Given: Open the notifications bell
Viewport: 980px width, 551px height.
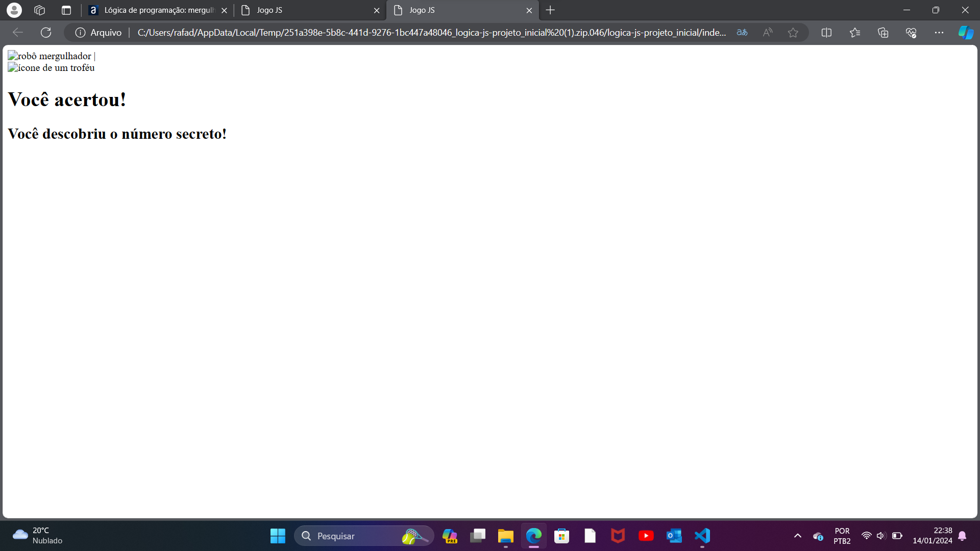Looking at the screenshot, I should click(x=962, y=536).
